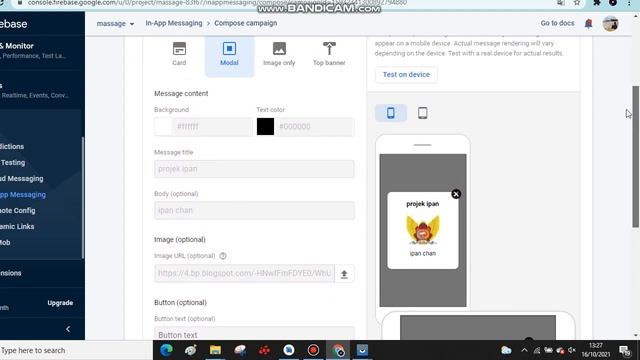This screenshot has height=360, width=640.
Task: Upload an image with the upload icon
Action: coord(344,274)
